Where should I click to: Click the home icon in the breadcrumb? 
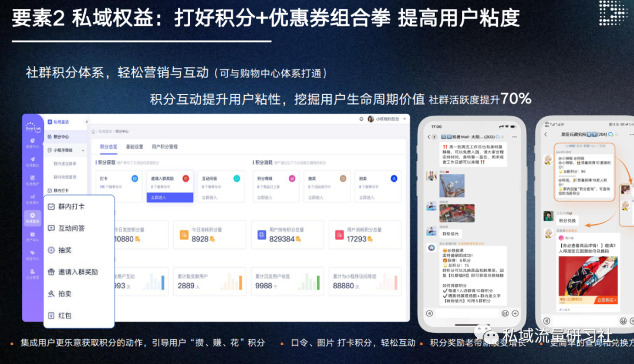point(93,132)
